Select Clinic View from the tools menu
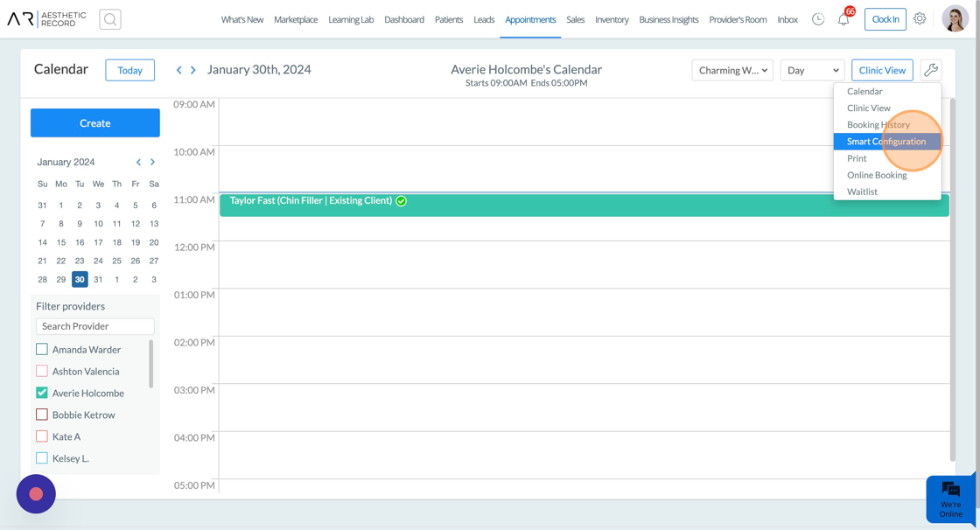 (887, 108)
